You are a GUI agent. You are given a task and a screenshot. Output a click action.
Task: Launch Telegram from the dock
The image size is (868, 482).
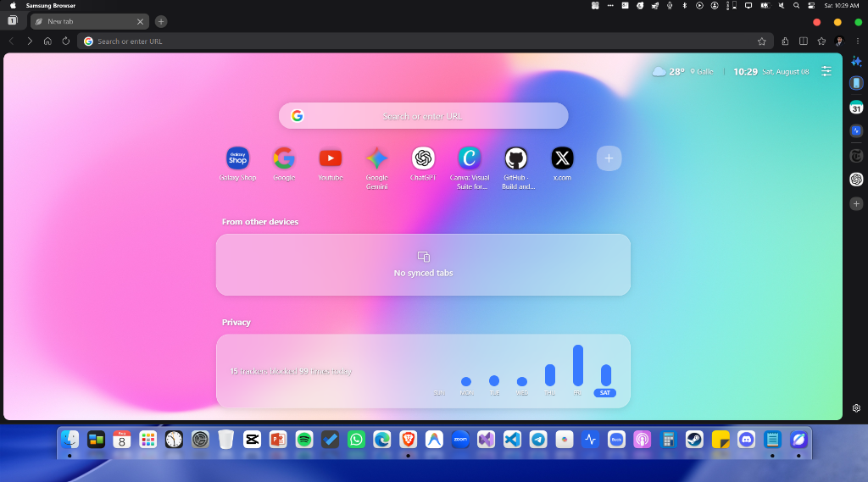click(538, 440)
